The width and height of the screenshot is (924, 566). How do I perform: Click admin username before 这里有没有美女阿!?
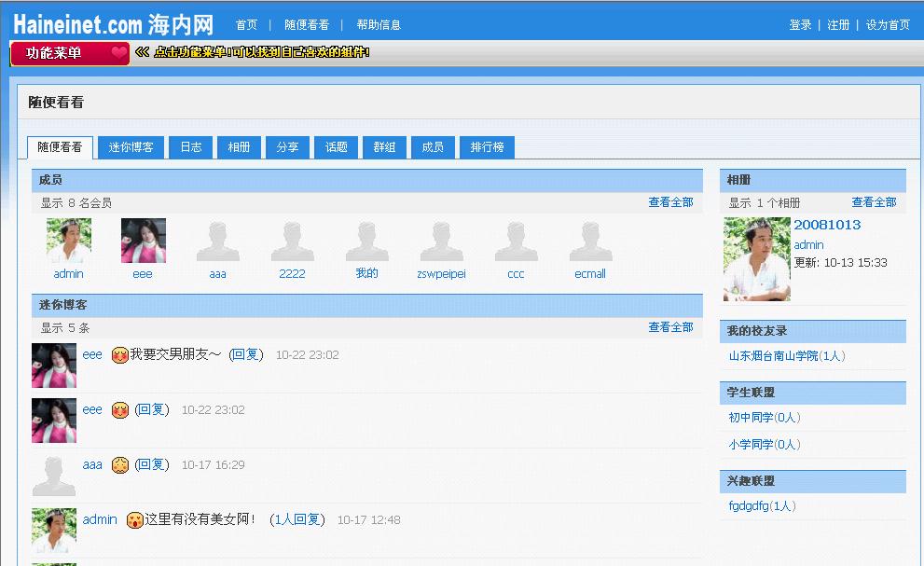[x=100, y=519]
